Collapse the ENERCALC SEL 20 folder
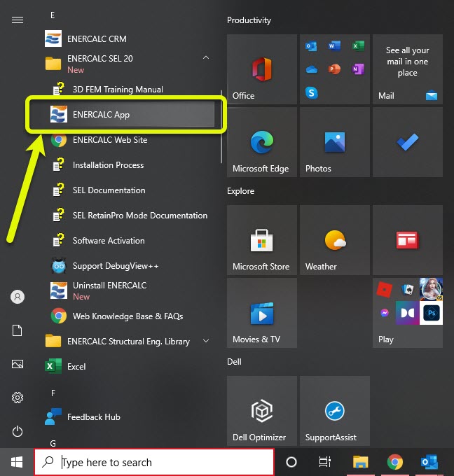Viewport: 454px width, 476px height. coord(206,57)
